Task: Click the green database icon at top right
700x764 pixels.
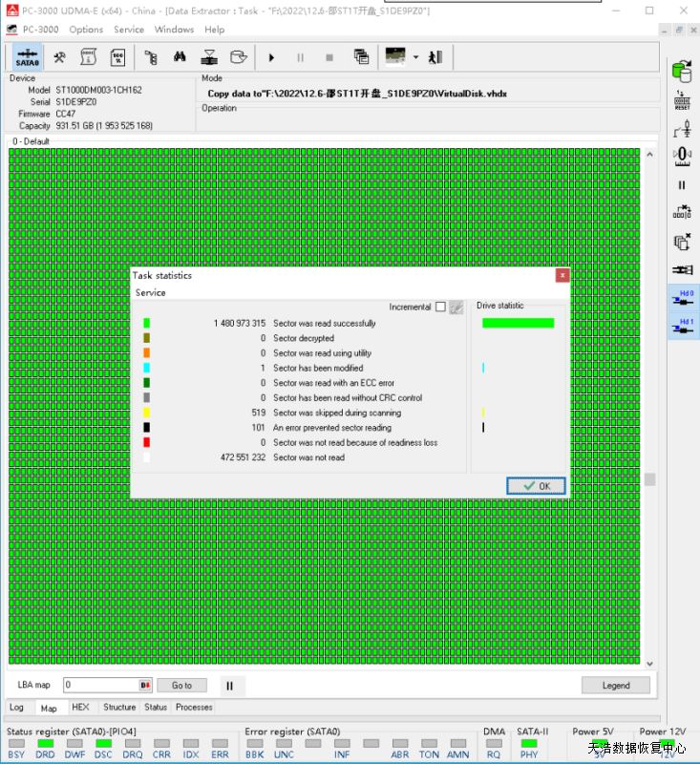Action: 682,71
